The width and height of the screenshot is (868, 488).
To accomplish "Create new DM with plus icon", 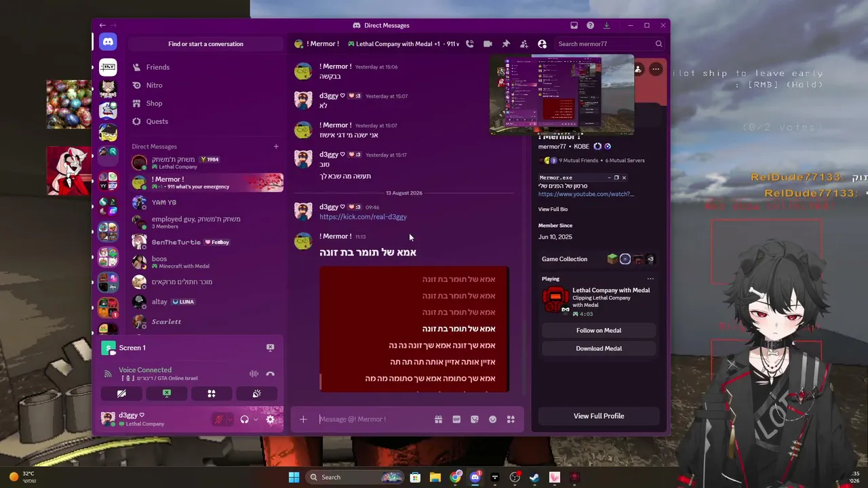I will pyautogui.click(x=276, y=146).
